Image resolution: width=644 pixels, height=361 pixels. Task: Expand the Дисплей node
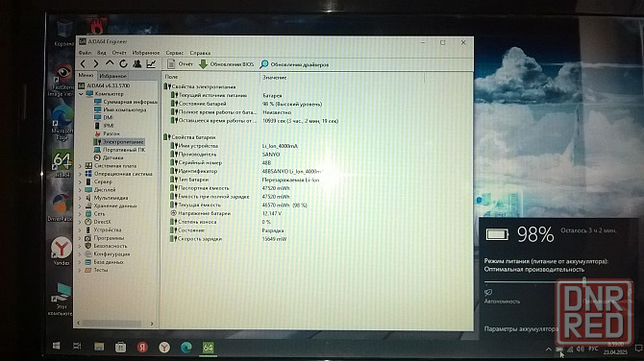(x=80, y=190)
